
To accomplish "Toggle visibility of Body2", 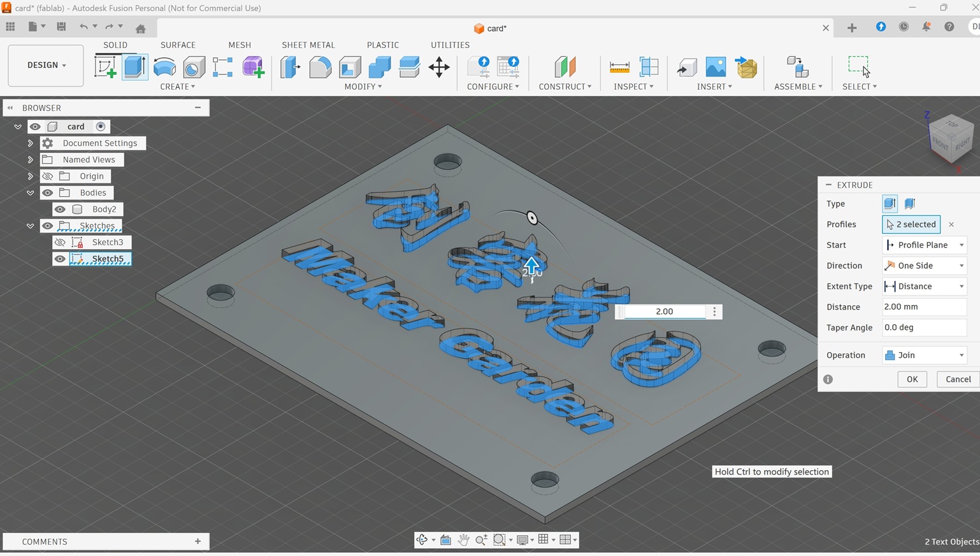I will pos(60,209).
